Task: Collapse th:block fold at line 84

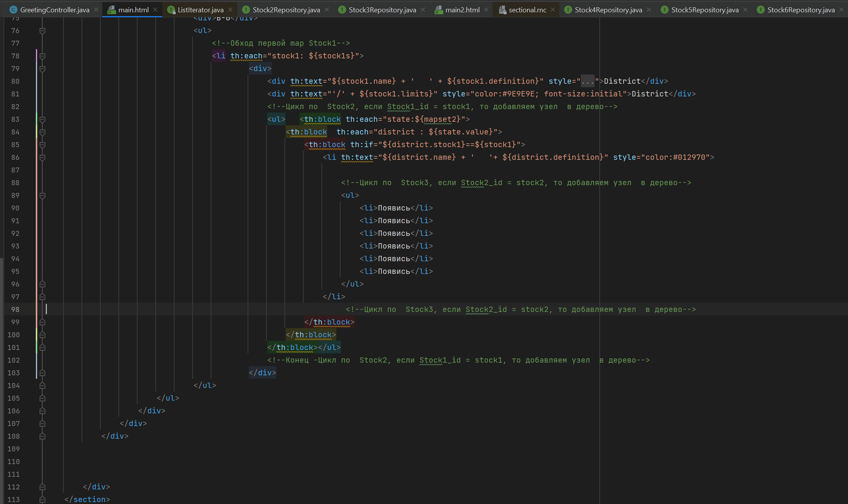Action: [x=42, y=132]
